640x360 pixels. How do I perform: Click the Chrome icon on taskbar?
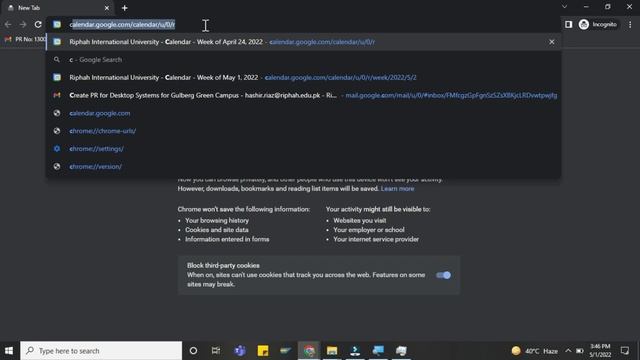[x=309, y=351]
